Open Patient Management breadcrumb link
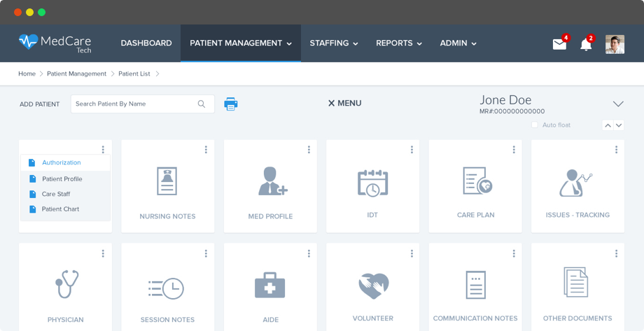This screenshot has width=644, height=331. tap(76, 74)
